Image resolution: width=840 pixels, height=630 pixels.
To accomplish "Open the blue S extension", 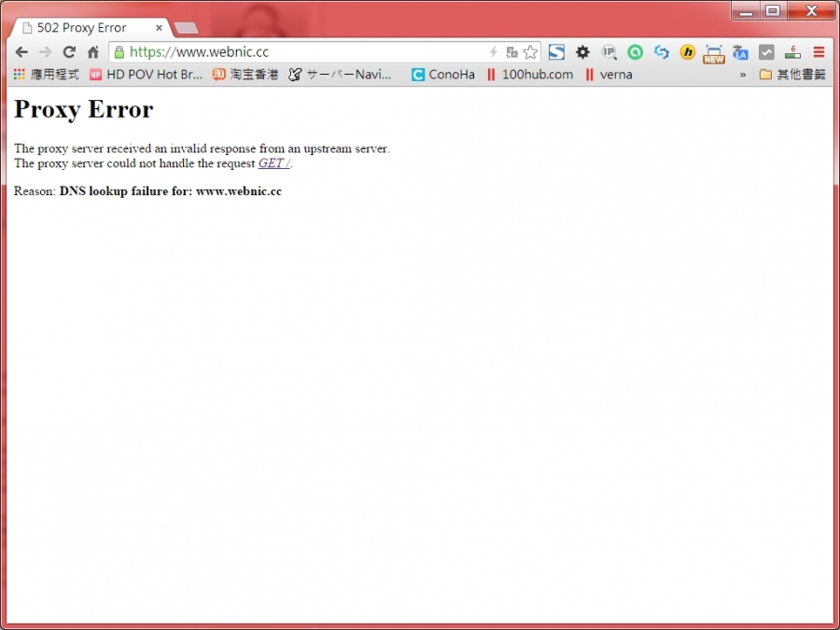I will pos(556,52).
